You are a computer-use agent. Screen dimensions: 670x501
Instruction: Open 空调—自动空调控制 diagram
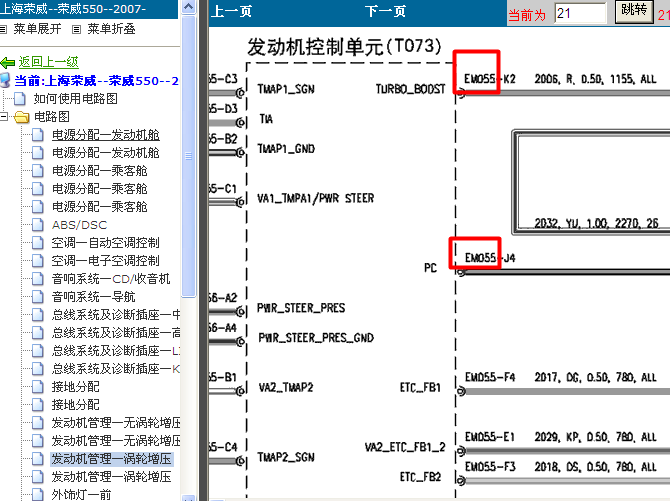pyautogui.click(x=106, y=243)
